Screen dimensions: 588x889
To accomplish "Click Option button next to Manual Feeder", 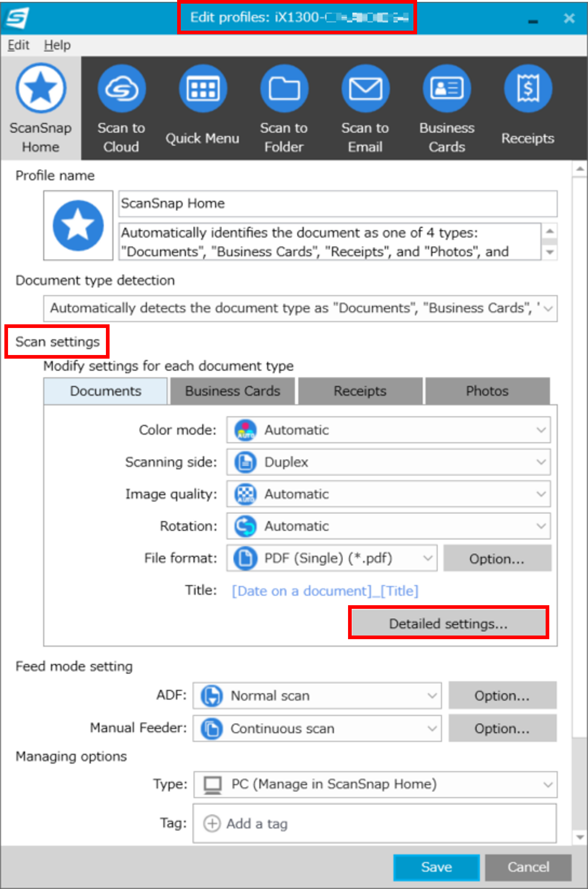I will (x=503, y=729).
